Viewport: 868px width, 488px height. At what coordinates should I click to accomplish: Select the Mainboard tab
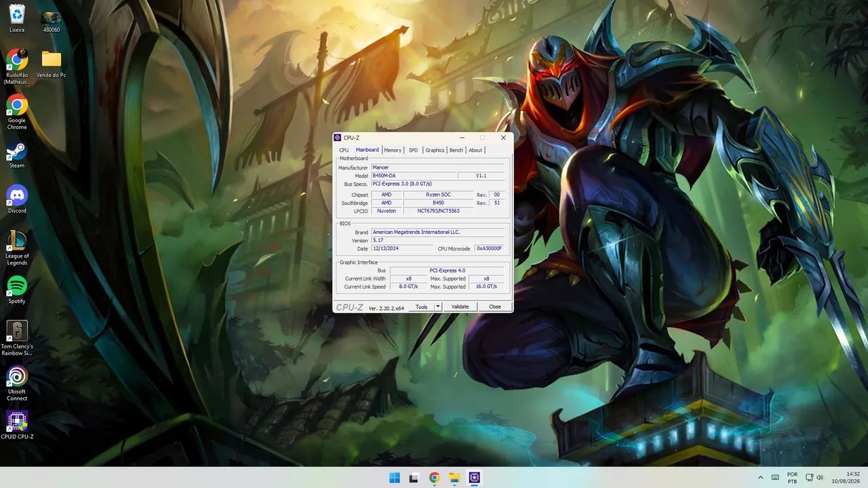click(x=367, y=150)
